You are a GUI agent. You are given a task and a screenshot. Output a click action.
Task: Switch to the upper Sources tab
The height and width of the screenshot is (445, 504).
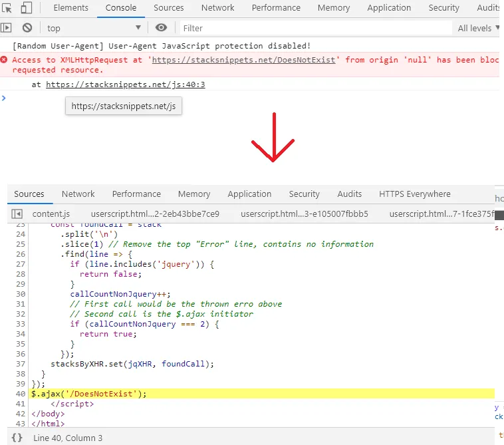pos(168,8)
